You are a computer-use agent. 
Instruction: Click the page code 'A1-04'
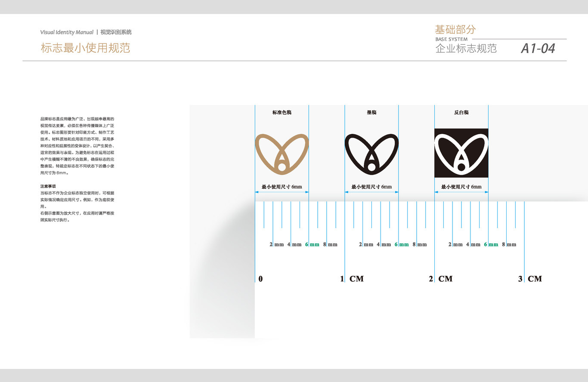[538, 49]
